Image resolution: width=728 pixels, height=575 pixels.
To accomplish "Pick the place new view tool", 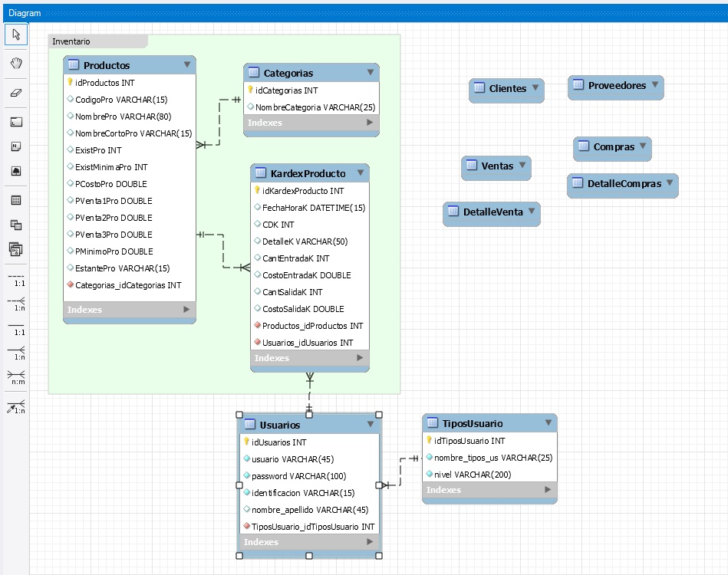I will (16, 225).
